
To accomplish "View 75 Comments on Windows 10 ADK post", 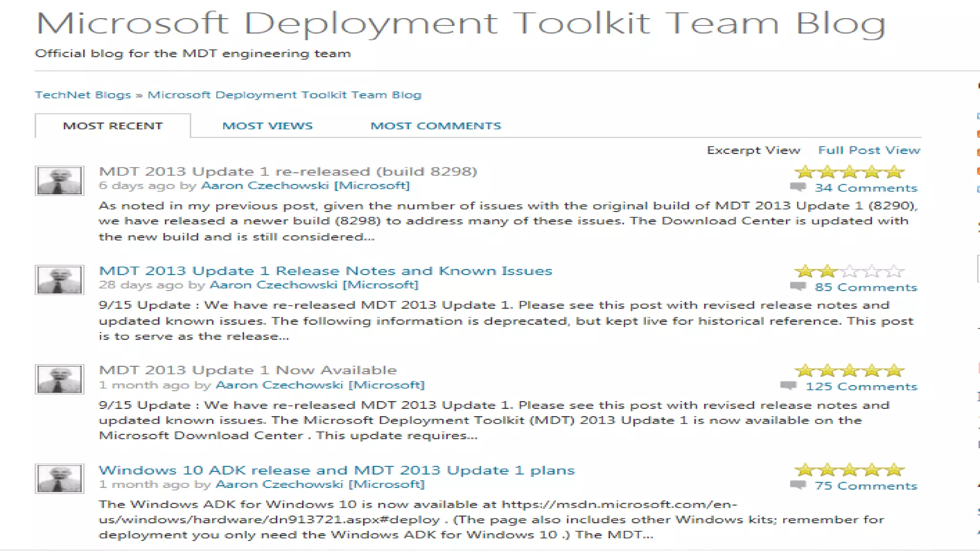I will point(866,486).
